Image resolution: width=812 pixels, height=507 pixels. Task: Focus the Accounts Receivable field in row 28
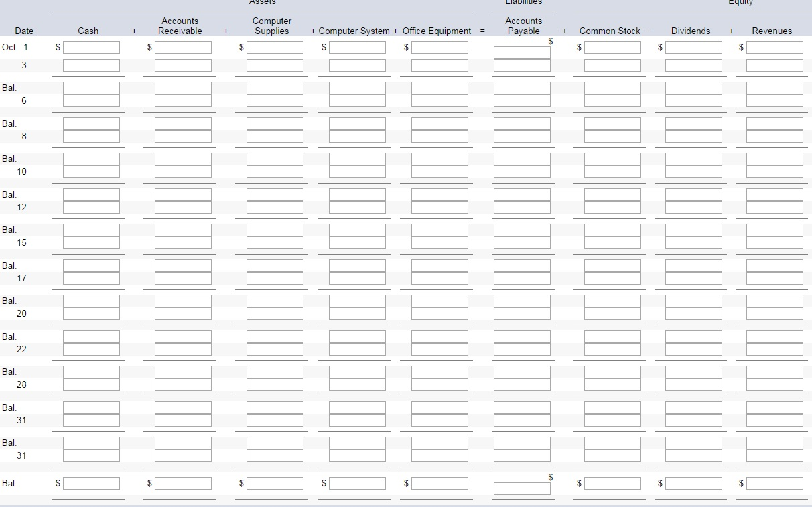coord(183,384)
